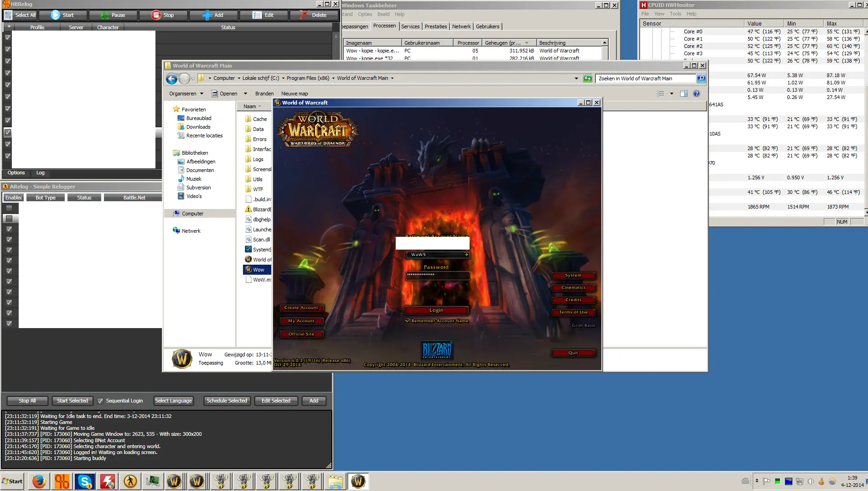Switch to Services tab in Taakbeheer

tap(410, 26)
